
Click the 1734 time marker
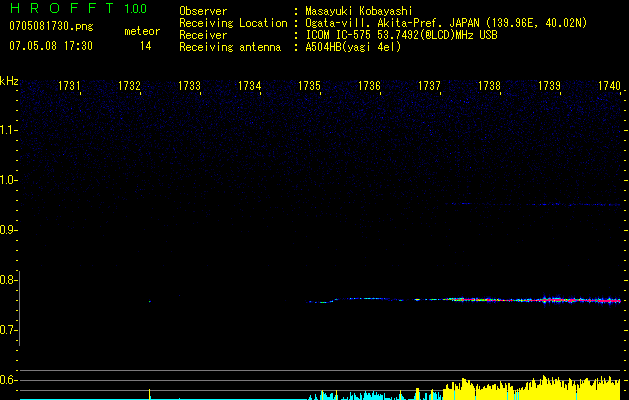click(250, 86)
